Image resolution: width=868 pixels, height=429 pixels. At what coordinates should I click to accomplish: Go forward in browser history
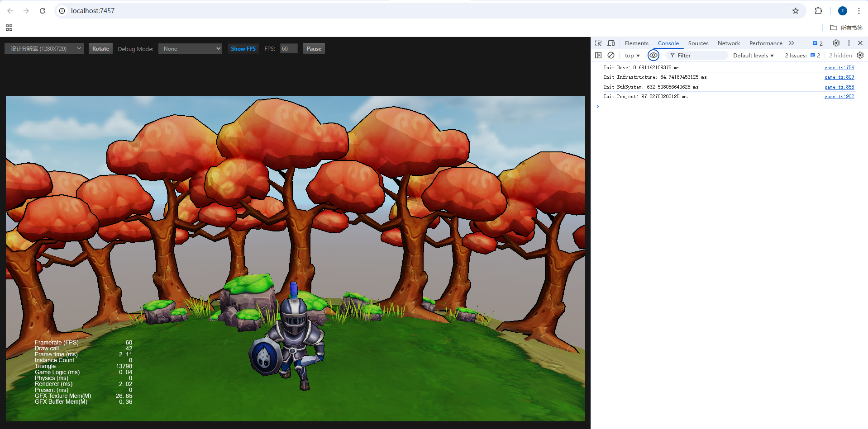click(26, 11)
